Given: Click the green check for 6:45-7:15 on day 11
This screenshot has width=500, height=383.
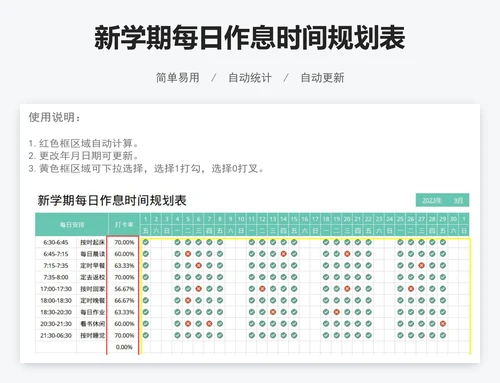Looking at the screenshot, I should coord(252,254).
